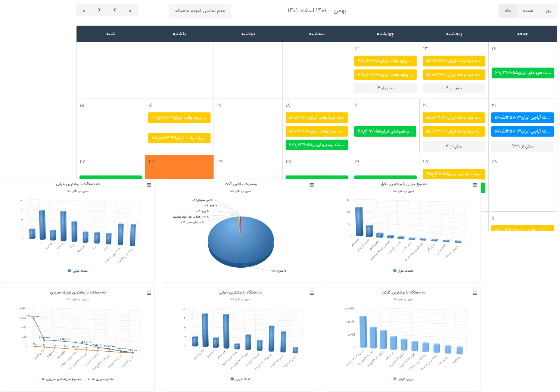560x392 pixels.
Task: Switch to the روز (day) view tab
Action: (x=548, y=11)
